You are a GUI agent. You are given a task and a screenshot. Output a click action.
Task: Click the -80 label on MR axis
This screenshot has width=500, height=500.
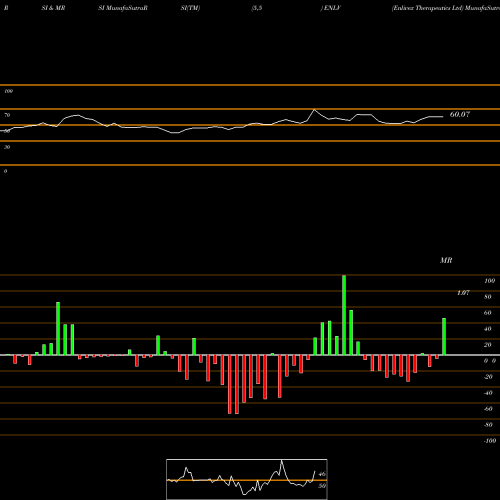tap(488, 425)
